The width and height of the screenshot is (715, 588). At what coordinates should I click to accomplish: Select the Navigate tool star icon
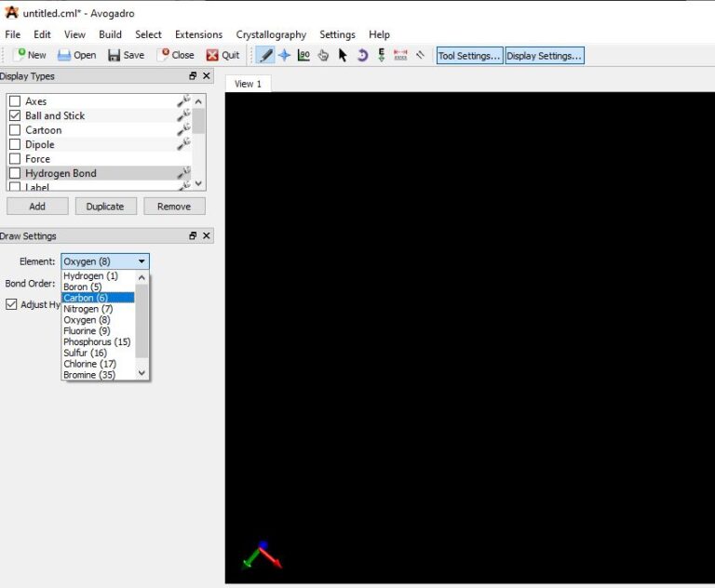285,55
